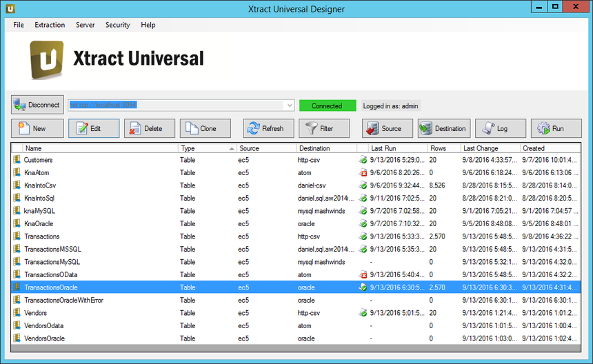Sort by the Created column header
Screen dimensions: 593x364
tap(550, 148)
